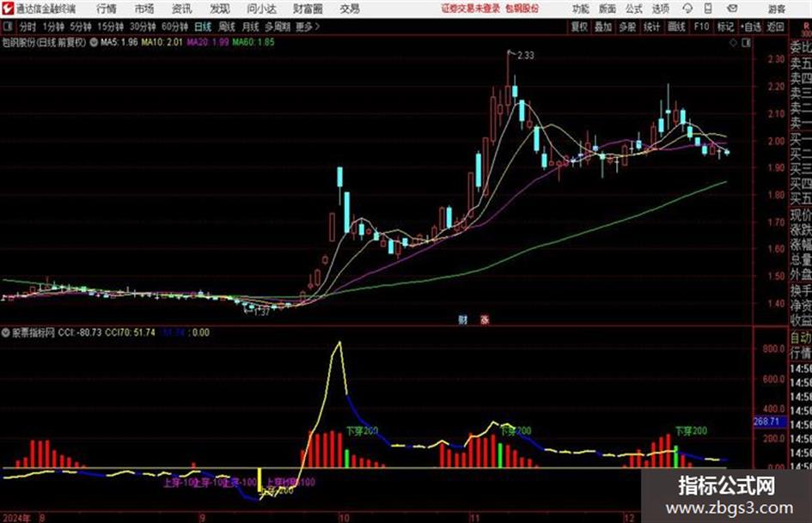Switch to the 月线 monthly tab
The width and height of the screenshot is (812, 523).
point(251,27)
